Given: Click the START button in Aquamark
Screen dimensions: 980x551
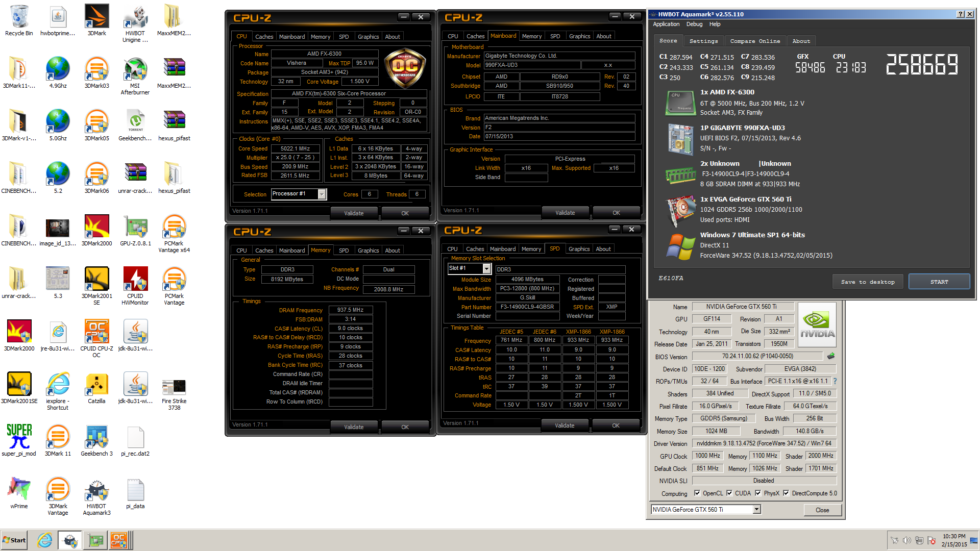Looking at the screenshot, I should [x=939, y=282].
